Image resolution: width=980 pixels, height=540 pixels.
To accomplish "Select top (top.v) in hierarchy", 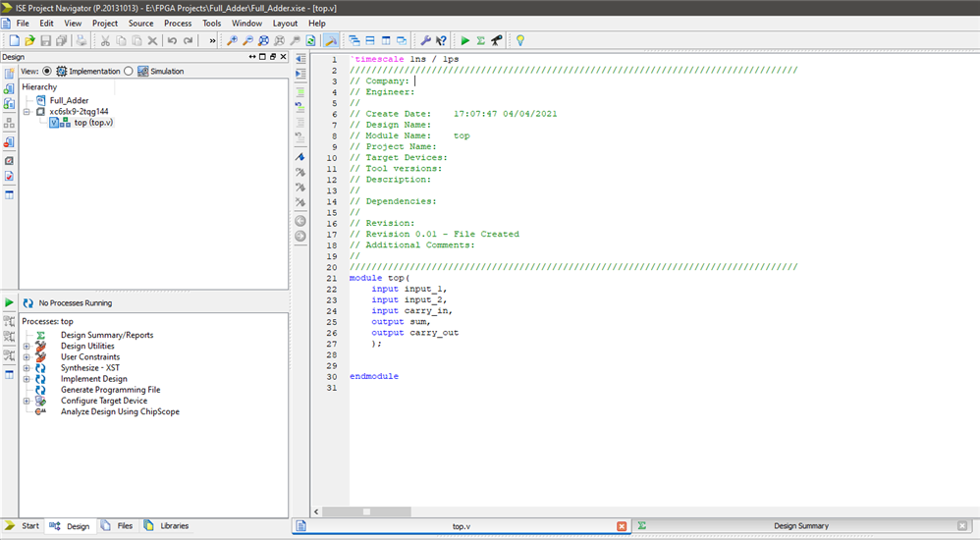I will coord(93,123).
